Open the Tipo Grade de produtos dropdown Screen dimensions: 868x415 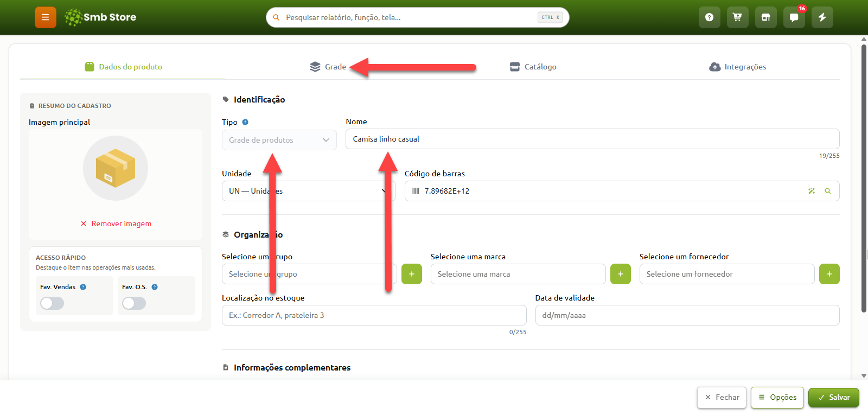(279, 140)
